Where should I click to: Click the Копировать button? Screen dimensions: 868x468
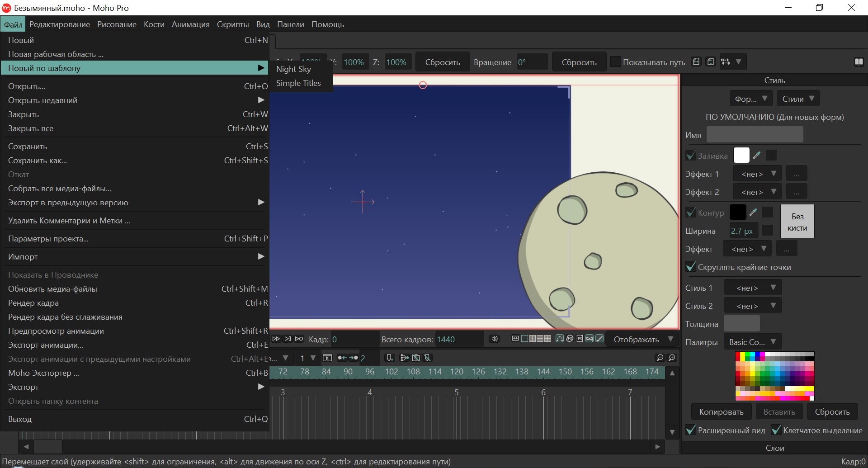(x=722, y=412)
